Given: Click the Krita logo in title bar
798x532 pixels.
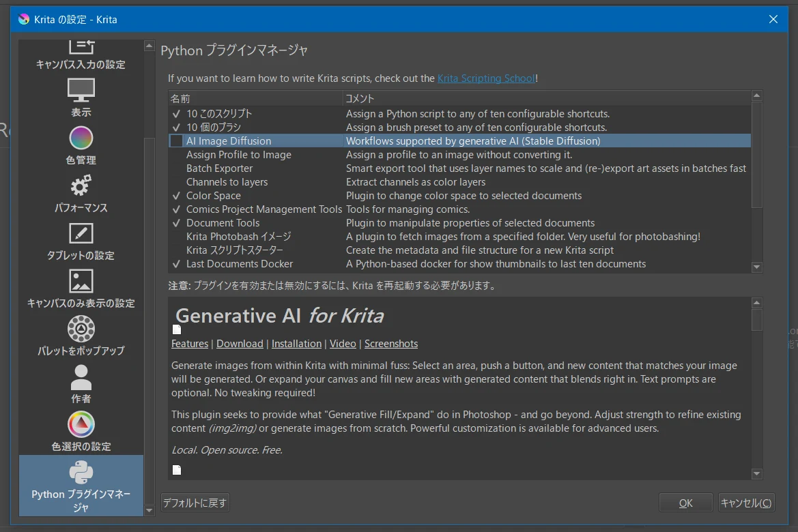Looking at the screenshot, I should (x=23, y=19).
